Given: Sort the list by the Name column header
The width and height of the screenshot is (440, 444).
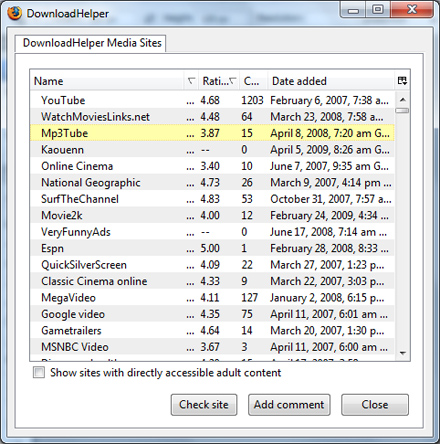Looking at the screenshot, I should coord(107,81).
